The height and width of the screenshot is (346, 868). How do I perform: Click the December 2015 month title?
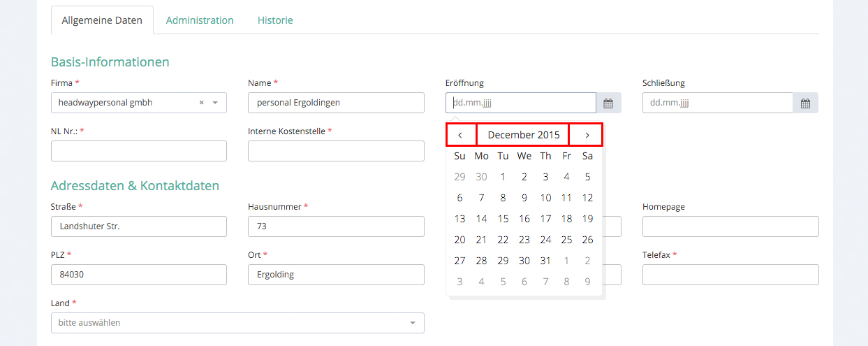point(523,135)
